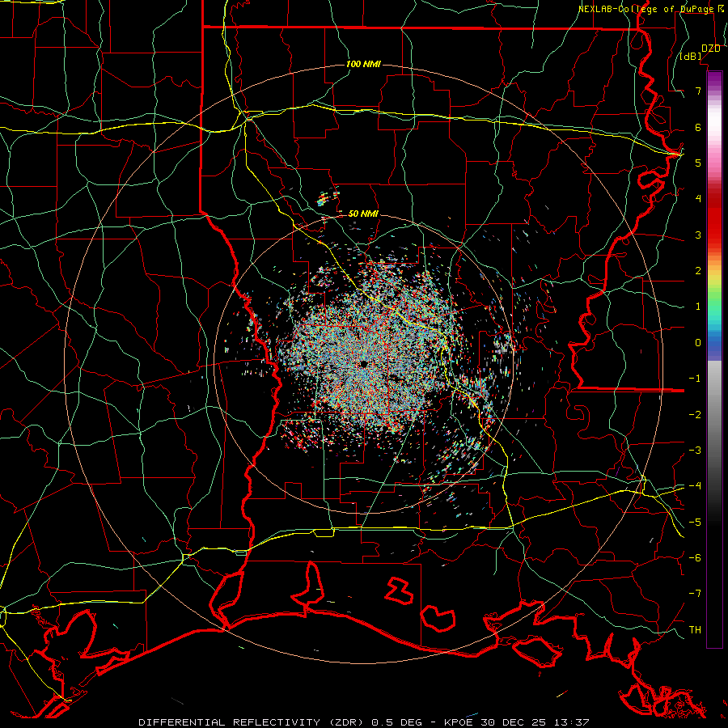This screenshot has height=728, width=728.
Task: Click the [dB] unit label
Action: click(x=691, y=56)
